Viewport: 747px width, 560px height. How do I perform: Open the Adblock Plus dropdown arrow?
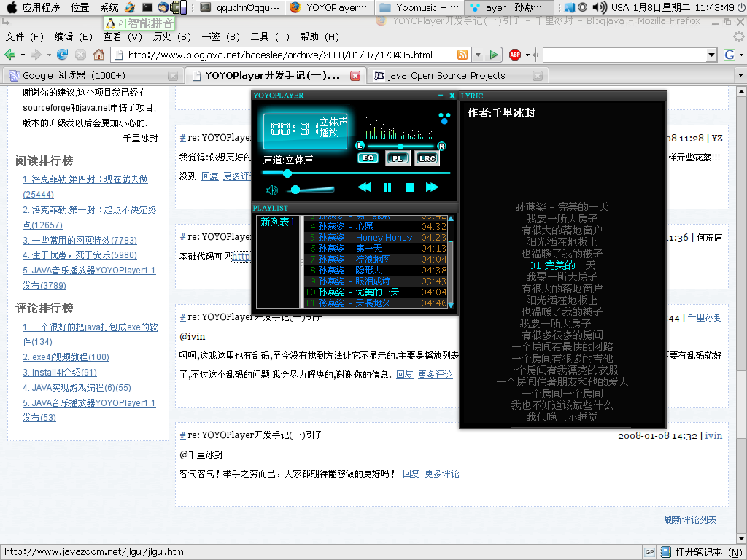click(x=527, y=55)
